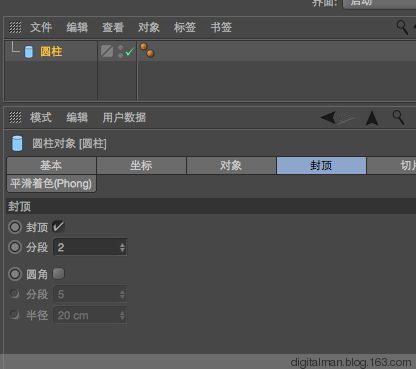Click the cylinder icon beside 圆柱对象 title
The image size is (416, 369).
click(17, 144)
